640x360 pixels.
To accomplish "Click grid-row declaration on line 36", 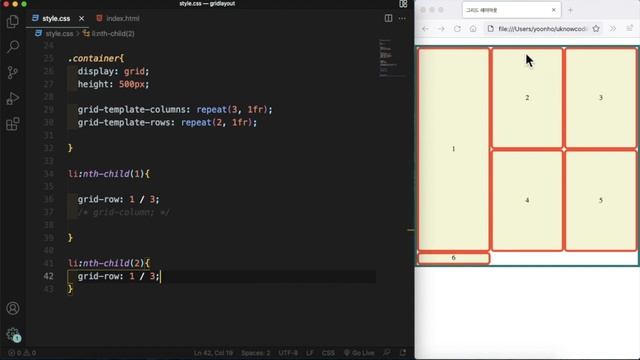I will pos(118,200).
